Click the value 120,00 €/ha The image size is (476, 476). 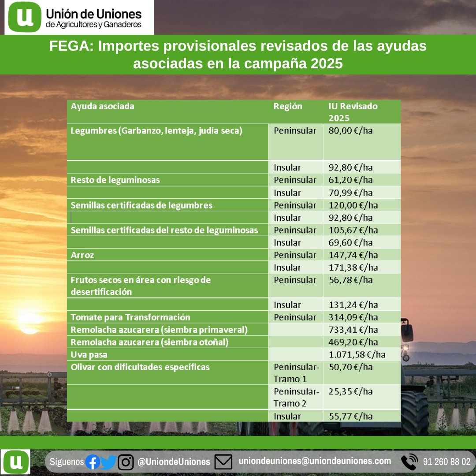(353, 205)
